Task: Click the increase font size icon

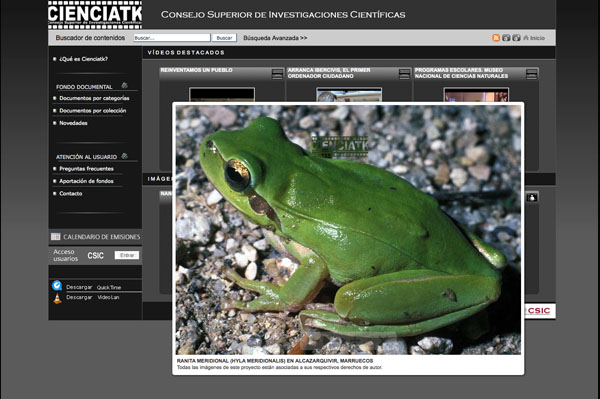Action: point(517,37)
